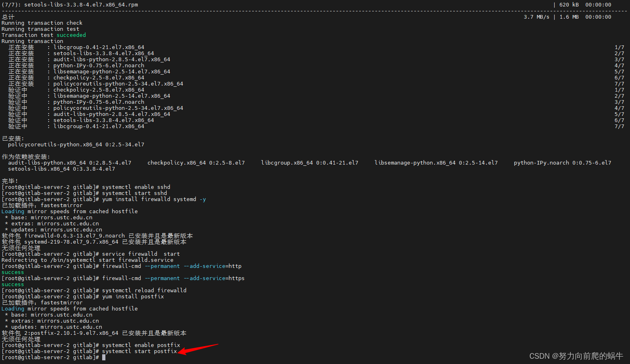Click the '总计' total line label
630x364 pixels.
click(8, 17)
